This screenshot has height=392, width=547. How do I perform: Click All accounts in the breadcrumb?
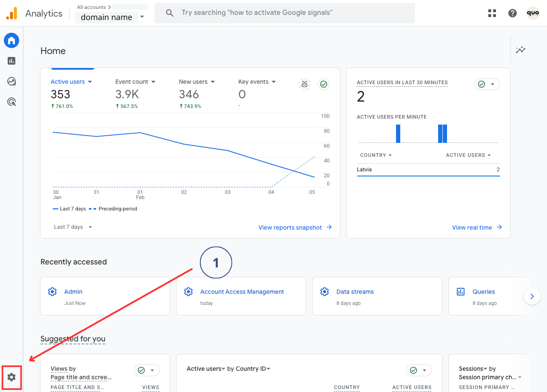click(x=91, y=7)
